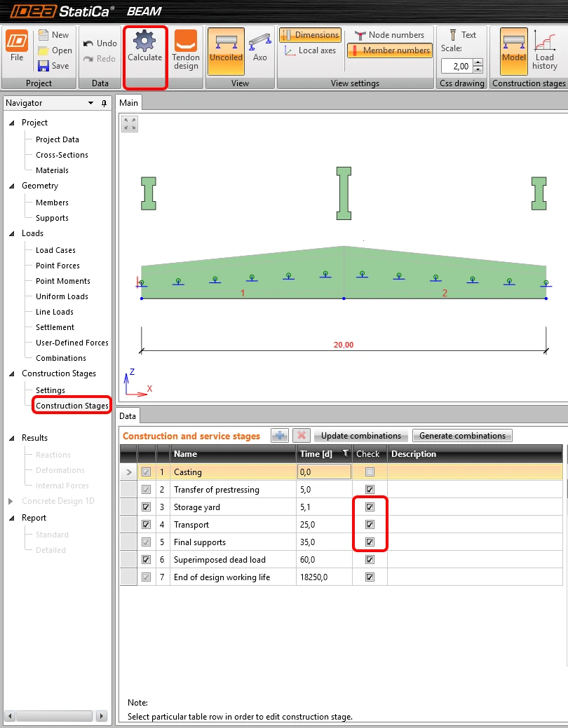This screenshot has width=568, height=728.
Task: Click the zoom-to-fit icon in Main view
Action: 130,124
